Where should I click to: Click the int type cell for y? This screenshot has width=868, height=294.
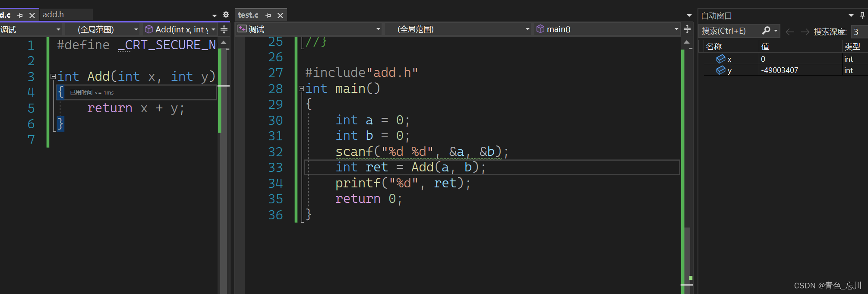[849, 70]
